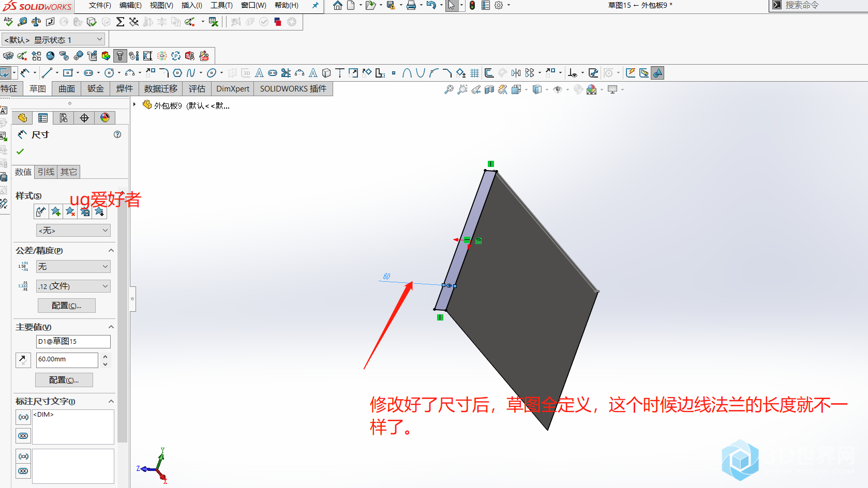The image size is (868, 488).
Task: Toggle the Select cursor tool
Action: (452, 5)
